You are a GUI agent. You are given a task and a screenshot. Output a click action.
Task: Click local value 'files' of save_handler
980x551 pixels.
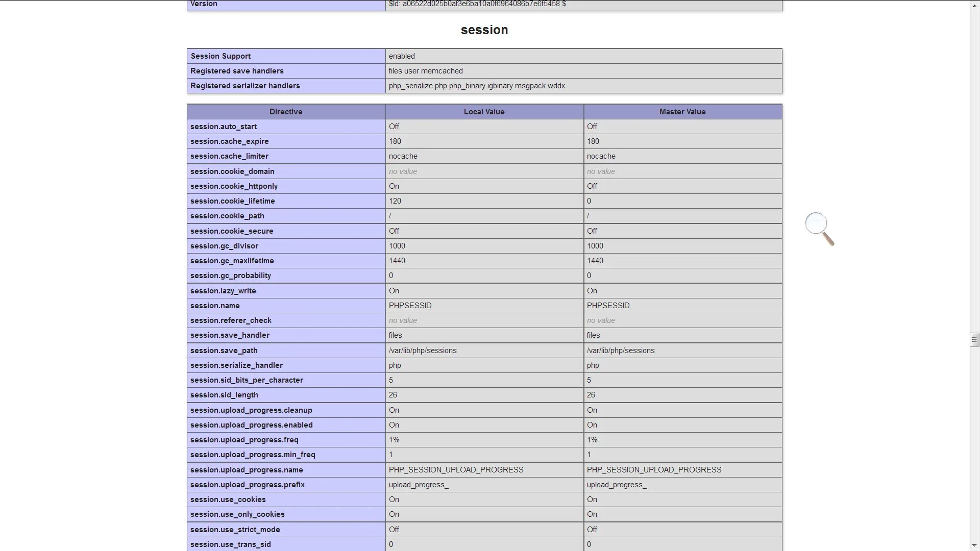coord(395,335)
